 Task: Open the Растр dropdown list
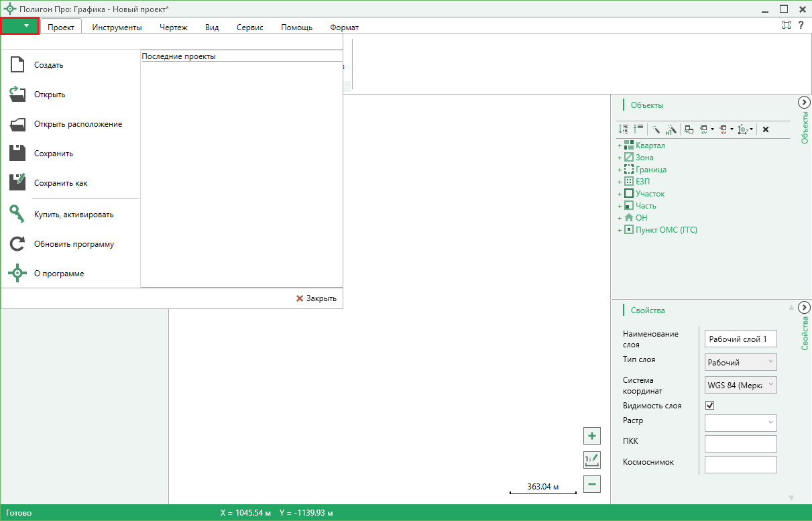click(x=741, y=422)
